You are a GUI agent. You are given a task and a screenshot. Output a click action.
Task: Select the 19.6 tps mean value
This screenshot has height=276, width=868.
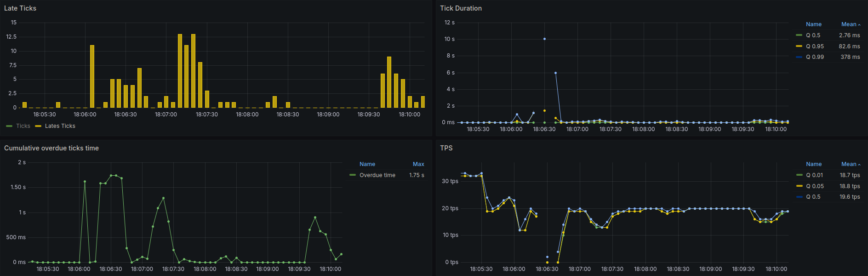850,197
